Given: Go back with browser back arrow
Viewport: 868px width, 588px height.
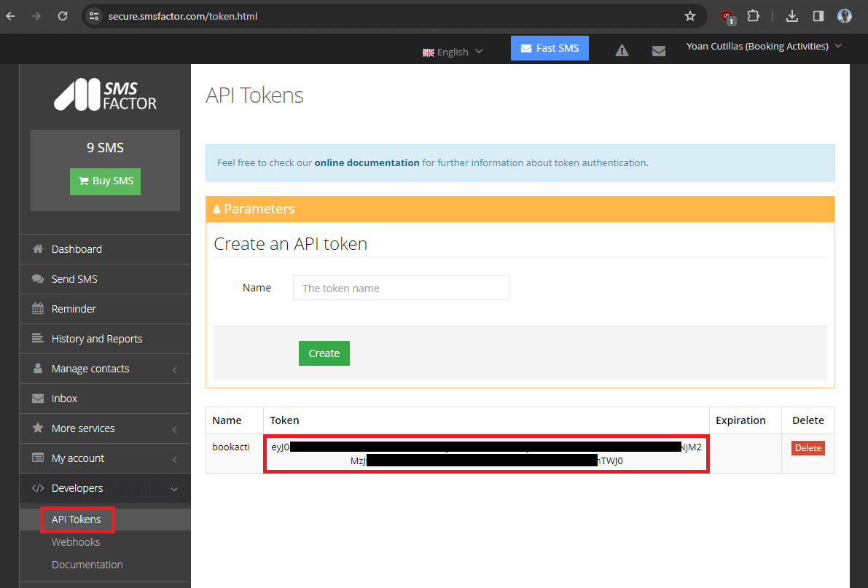Looking at the screenshot, I should coord(10,16).
